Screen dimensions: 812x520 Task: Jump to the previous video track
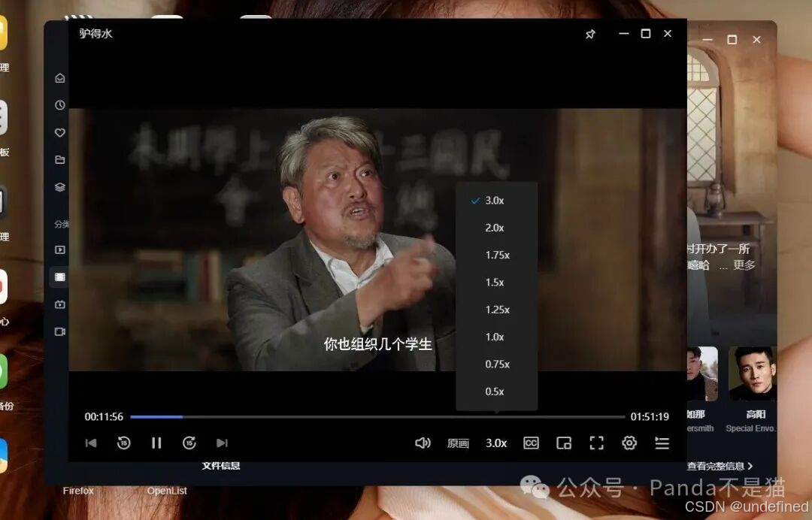[x=91, y=443]
